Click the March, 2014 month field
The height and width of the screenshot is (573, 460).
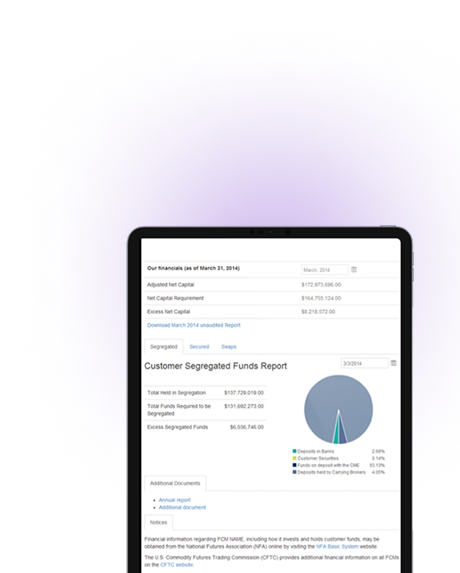point(325,270)
